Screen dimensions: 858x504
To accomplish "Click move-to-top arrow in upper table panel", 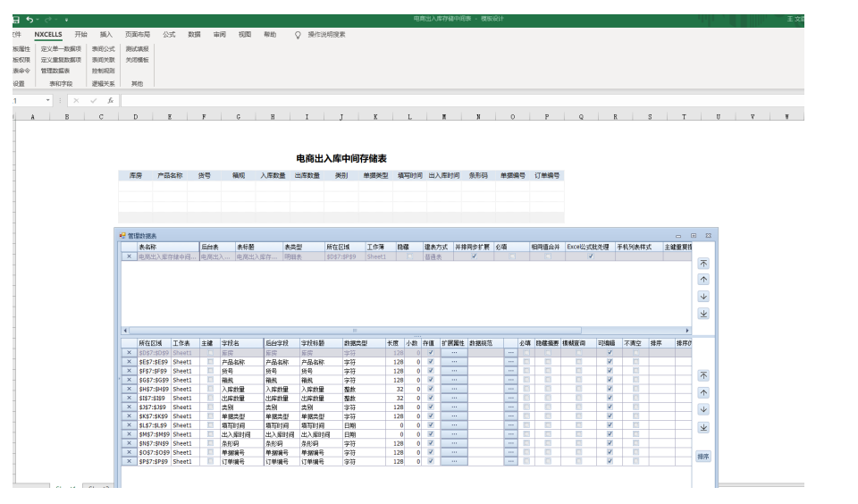I will click(x=703, y=264).
